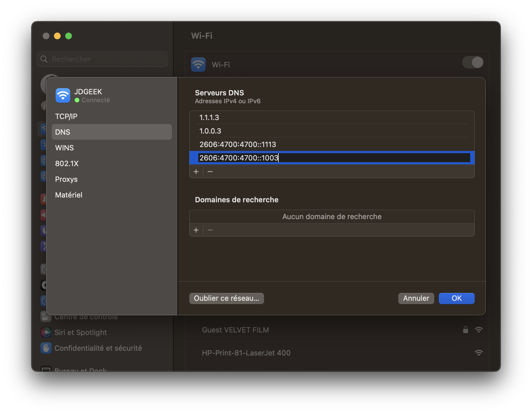Click the Guest VELVET FILM network row

337,330
